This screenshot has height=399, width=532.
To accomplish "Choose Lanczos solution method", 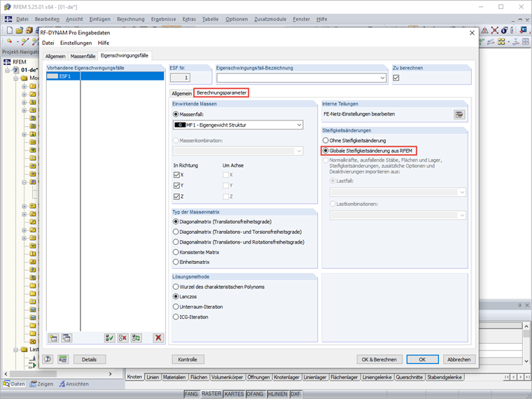I will point(176,297).
